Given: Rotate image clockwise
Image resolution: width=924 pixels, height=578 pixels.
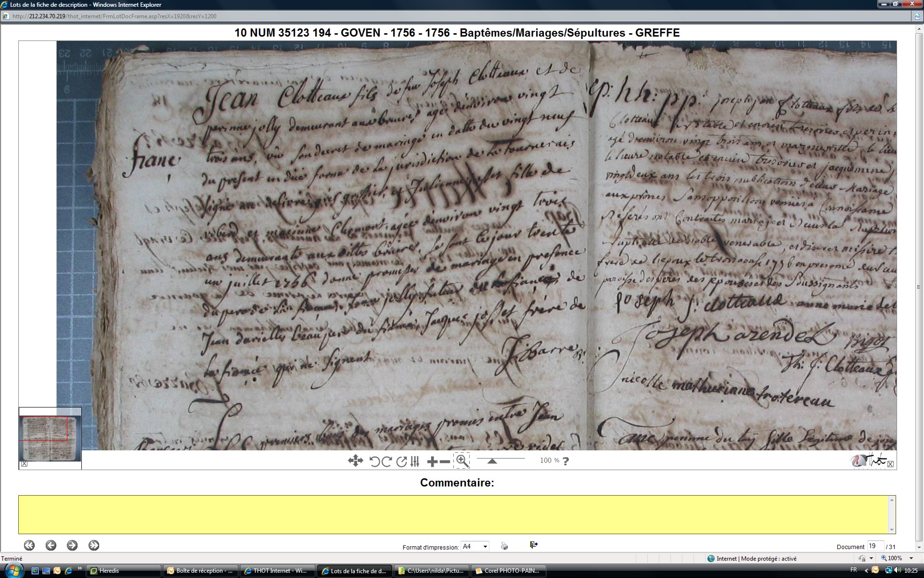Looking at the screenshot, I should 386,461.
